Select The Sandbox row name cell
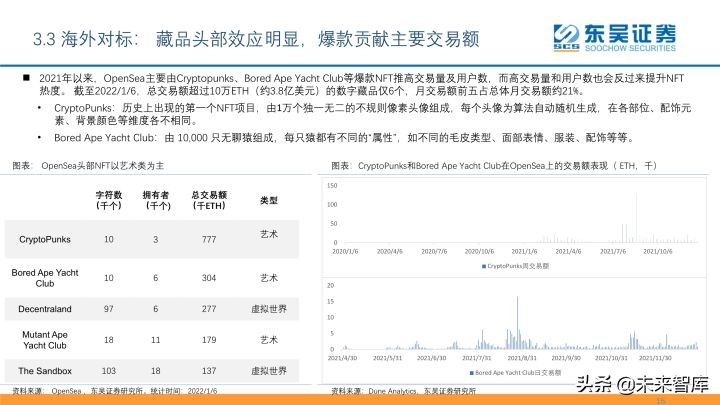This screenshot has height=405, width=720. click(x=45, y=371)
